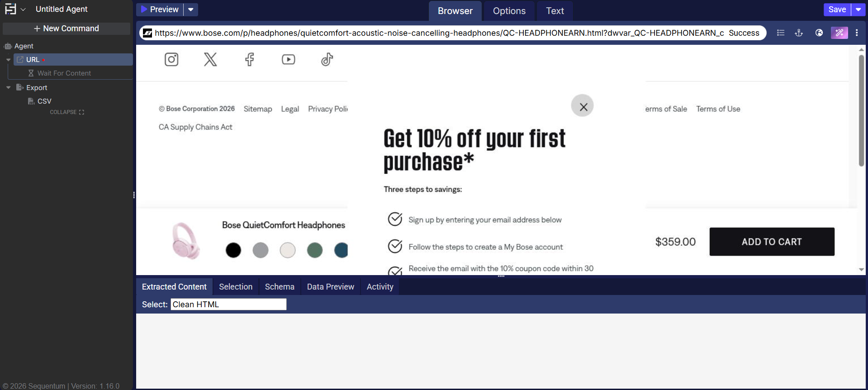Switch to the Browser tab

(455, 11)
